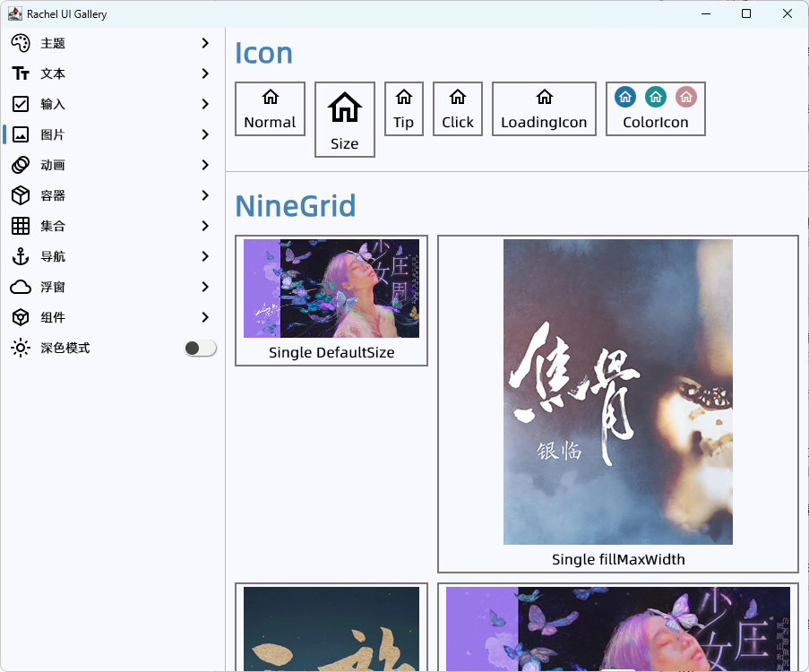Image resolution: width=809 pixels, height=672 pixels.
Task: Click the hexagon box icon beside 组件
Action: click(x=21, y=317)
